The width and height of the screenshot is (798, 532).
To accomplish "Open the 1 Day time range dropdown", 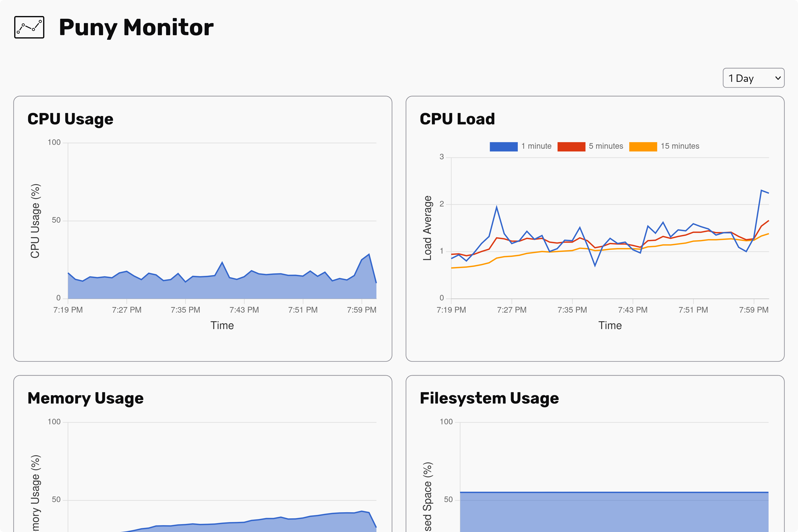I will 746,78.
